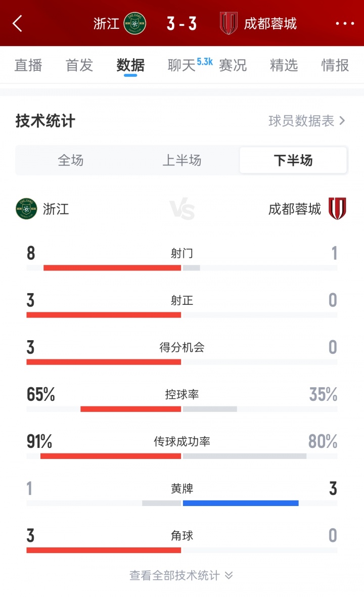The image size is (364, 597).
Task: Tap Zhejiang badge in the stats section
Action: click(26, 209)
